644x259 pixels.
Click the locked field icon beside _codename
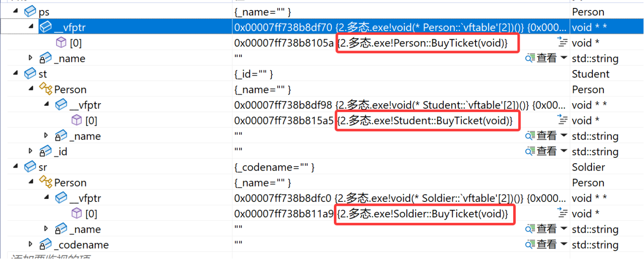pyautogui.click(x=46, y=244)
